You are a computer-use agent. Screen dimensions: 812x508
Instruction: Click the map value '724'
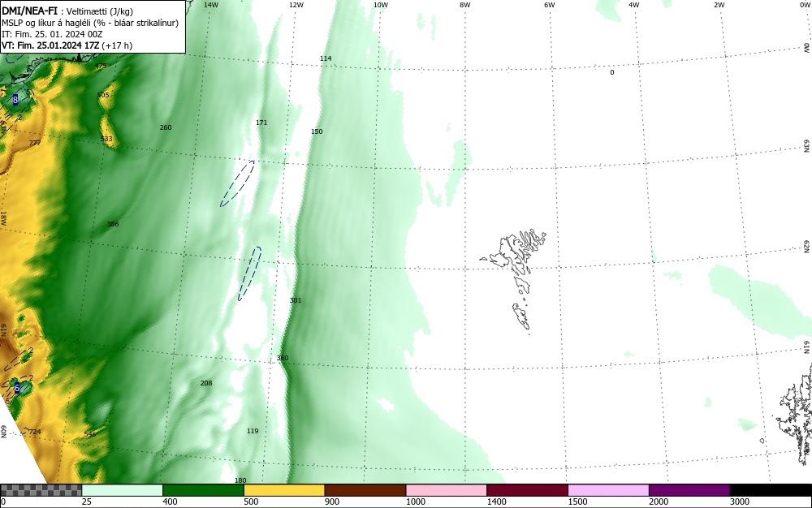pos(35,432)
